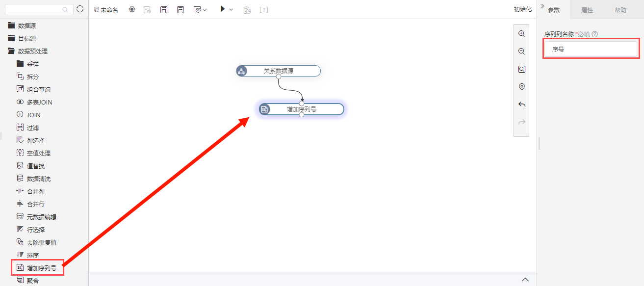Select the 拆分 node in the tree

click(x=27, y=77)
